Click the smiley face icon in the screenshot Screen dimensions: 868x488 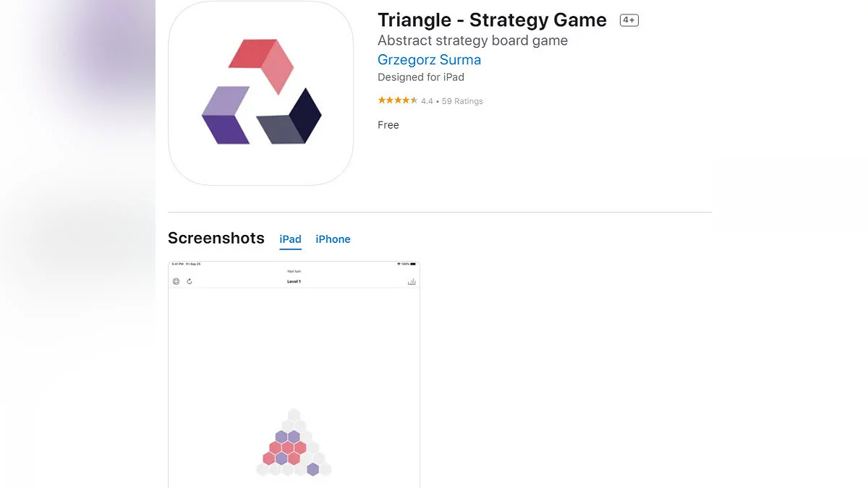point(176,281)
